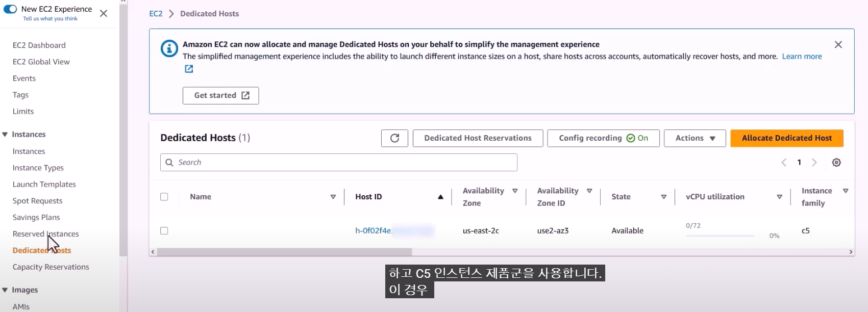Screen dimensions: 868x312
Task: Click Config recording On button
Action: pyautogui.click(x=603, y=138)
